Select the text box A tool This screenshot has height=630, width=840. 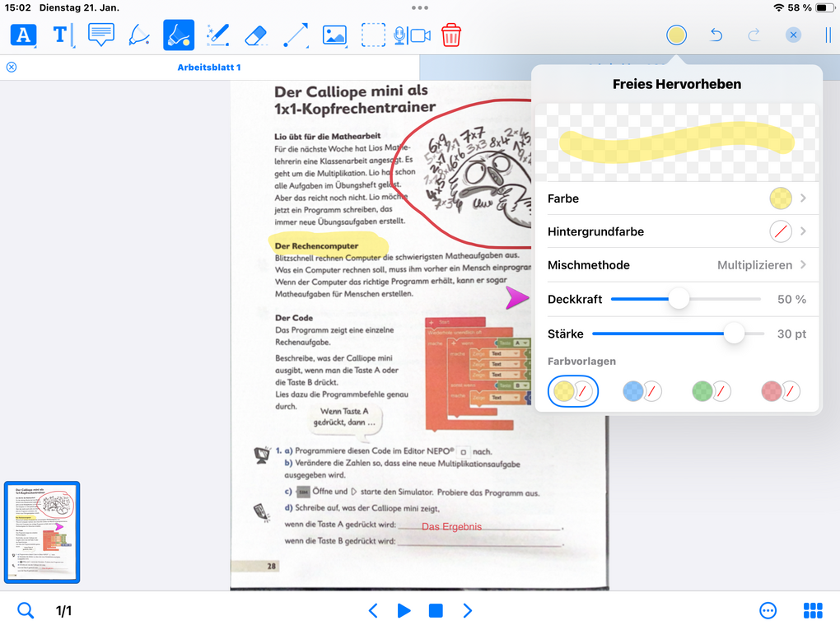[24, 35]
